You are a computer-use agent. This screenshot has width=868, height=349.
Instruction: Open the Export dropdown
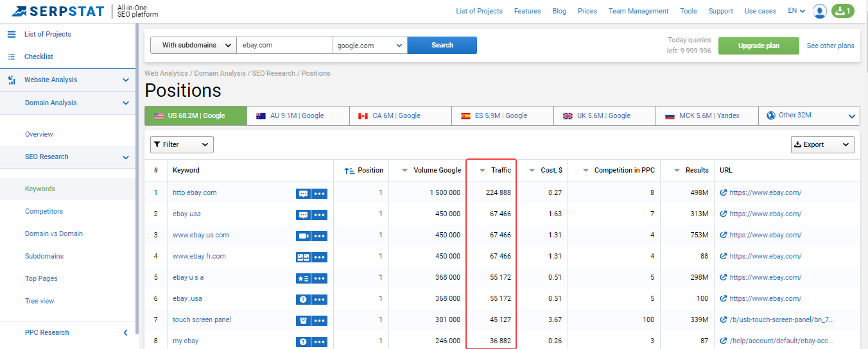pos(822,144)
